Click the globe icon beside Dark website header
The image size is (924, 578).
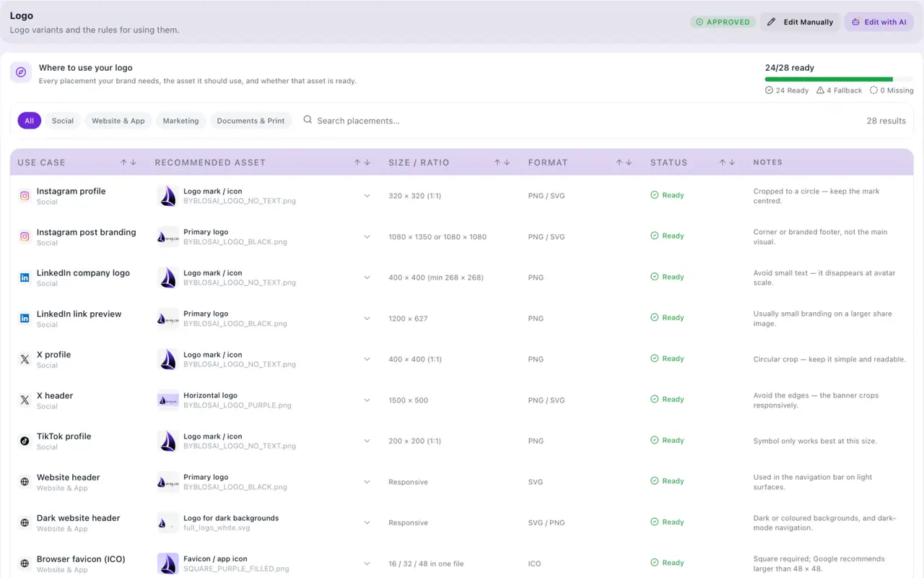tap(25, 522)
